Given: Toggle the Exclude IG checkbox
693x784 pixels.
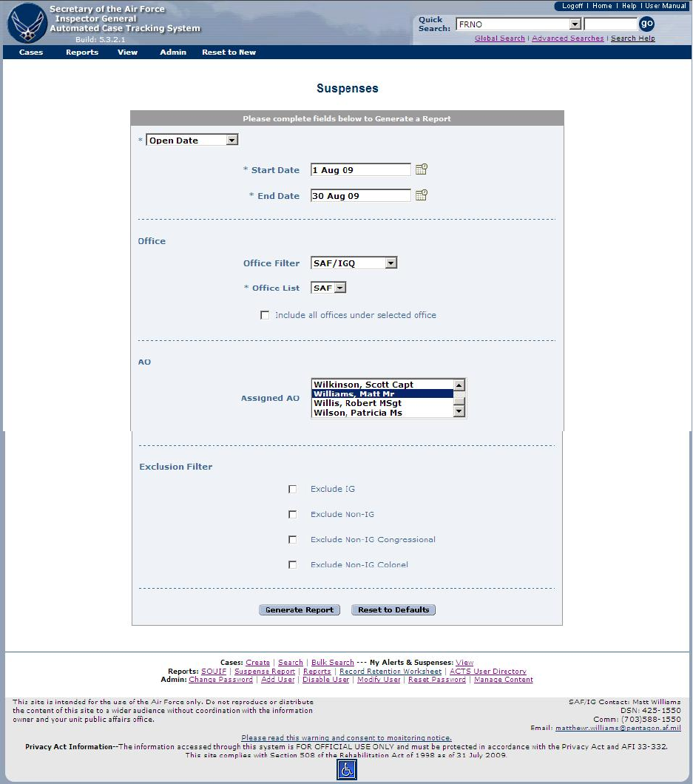Looking at the screenshot, I should click(x=292, y=489).
